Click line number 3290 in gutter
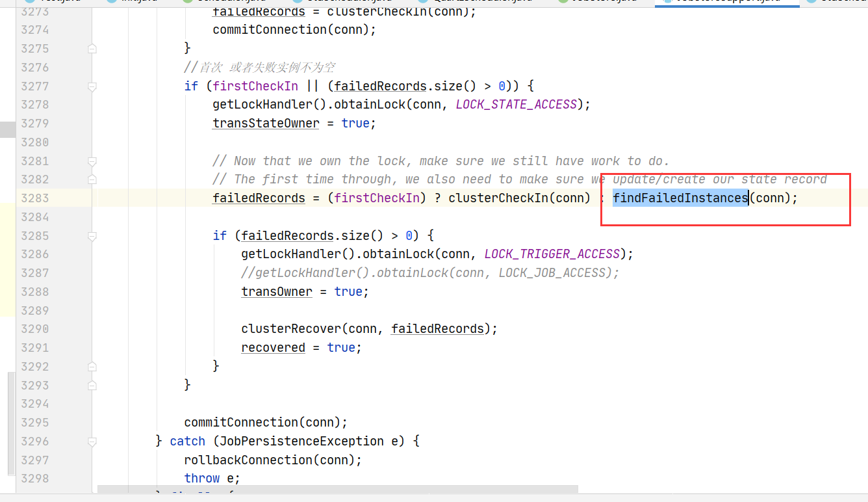The height and width of the screenshot is (502, 868). click(x=35, y=328)
